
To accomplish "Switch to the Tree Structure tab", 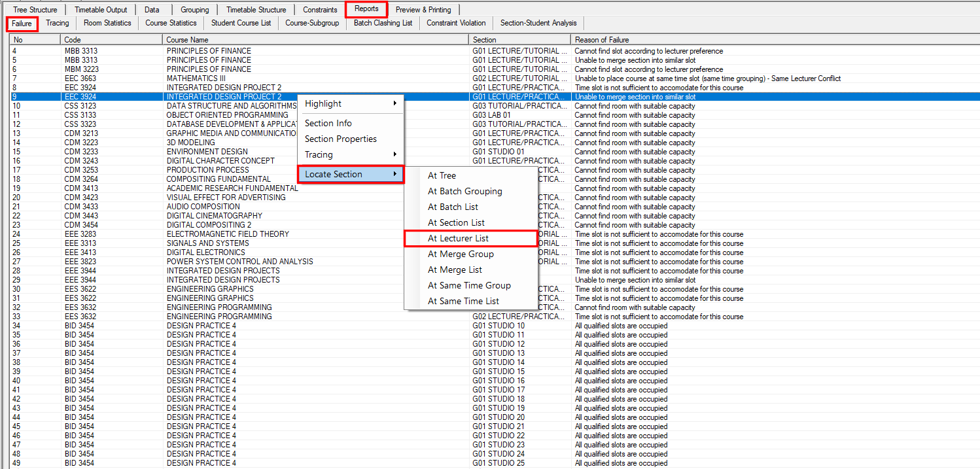I will (x=35, y=10).
